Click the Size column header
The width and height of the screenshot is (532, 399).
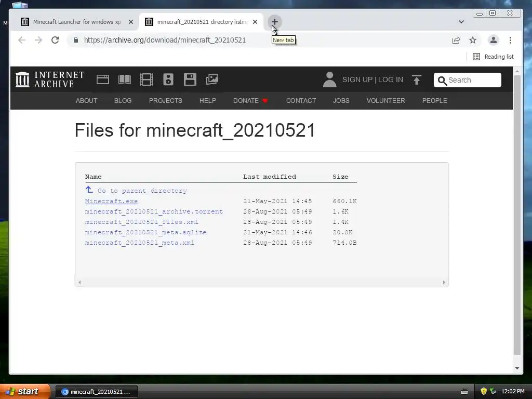pyautogui.click(x=340, y=177)
